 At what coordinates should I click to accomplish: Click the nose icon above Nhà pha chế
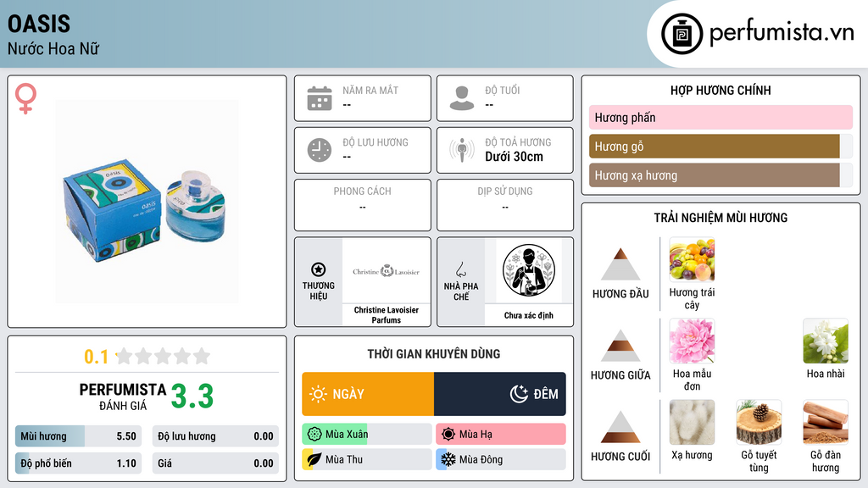[x=460, y=269]
